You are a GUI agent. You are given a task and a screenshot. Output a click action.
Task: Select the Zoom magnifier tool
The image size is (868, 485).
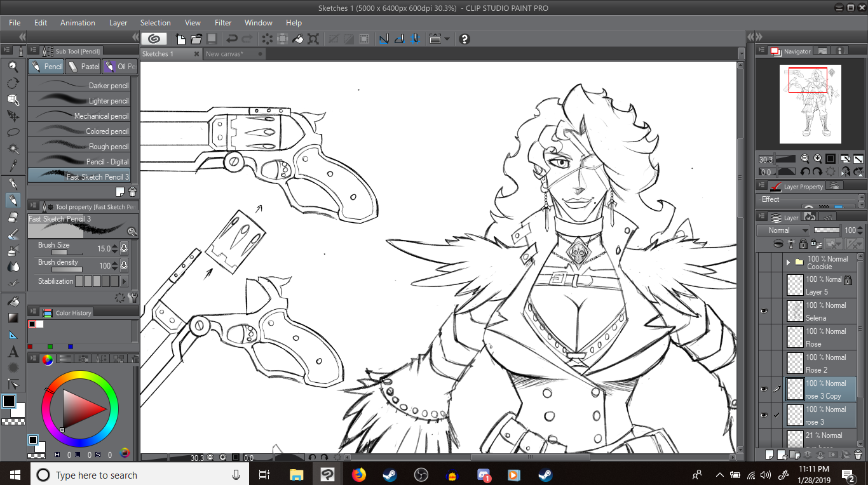tap(13, 67)
